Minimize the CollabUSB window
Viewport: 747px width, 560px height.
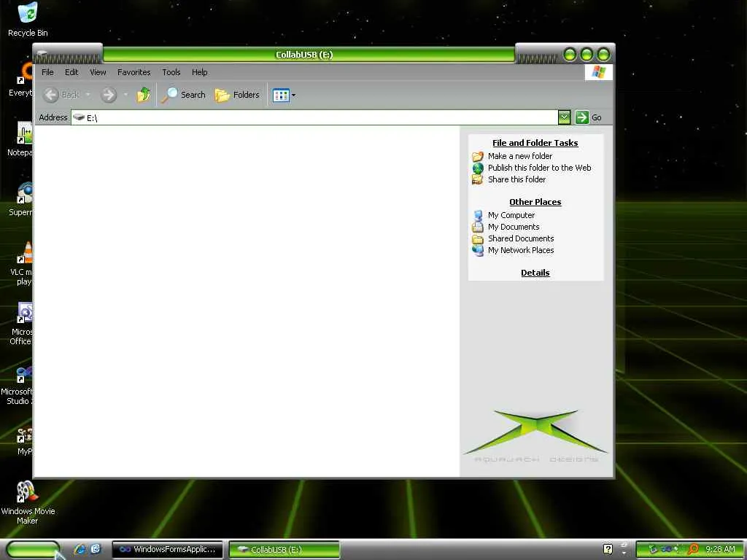pos(570,54)
